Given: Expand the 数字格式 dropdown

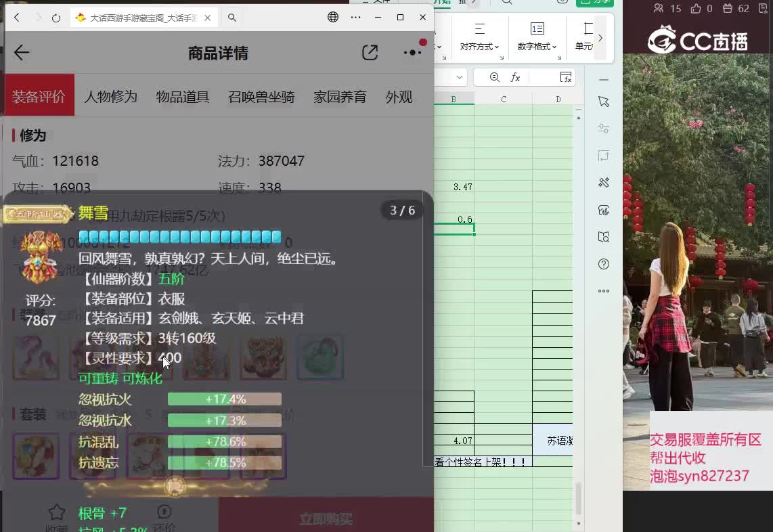Looking at the screenshot, I should tap(537, 36).
